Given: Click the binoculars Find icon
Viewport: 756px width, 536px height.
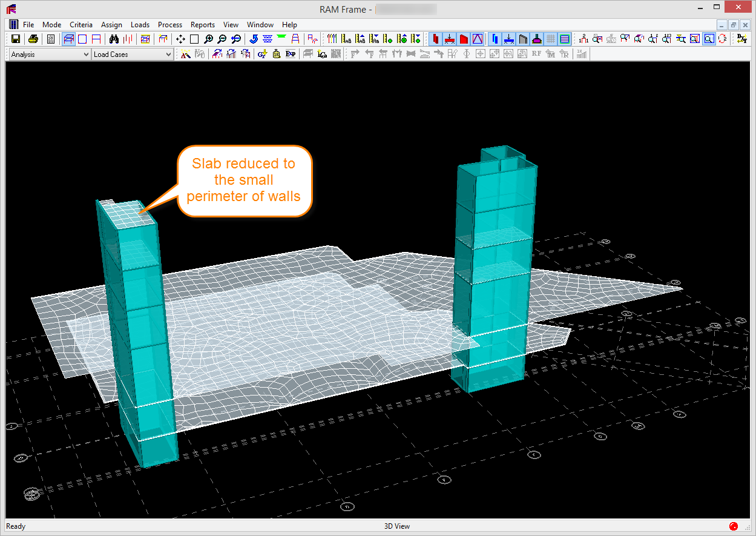Looking at the screenshot, I should pos(113,39).
